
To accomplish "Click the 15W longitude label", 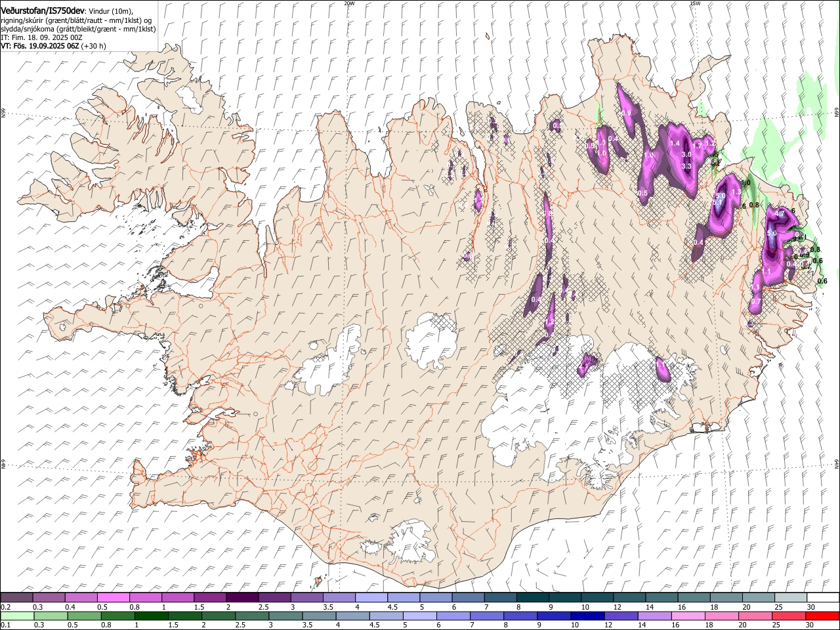I will [x=695, y=3].
